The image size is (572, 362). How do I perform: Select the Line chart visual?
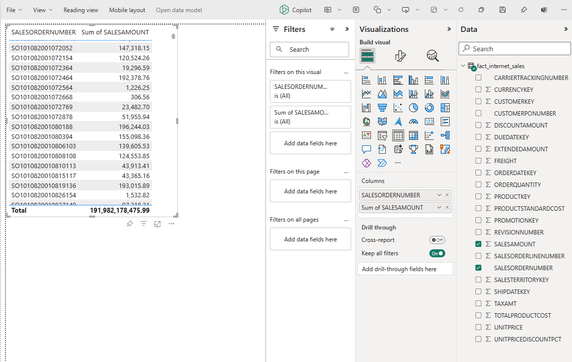pyautogui.click(x=366, y=94)
